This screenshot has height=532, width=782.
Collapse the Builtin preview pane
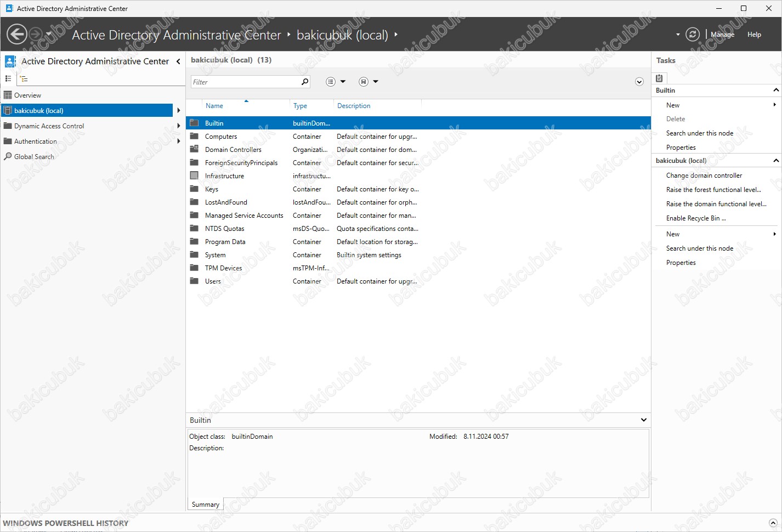tap(644, 420)
